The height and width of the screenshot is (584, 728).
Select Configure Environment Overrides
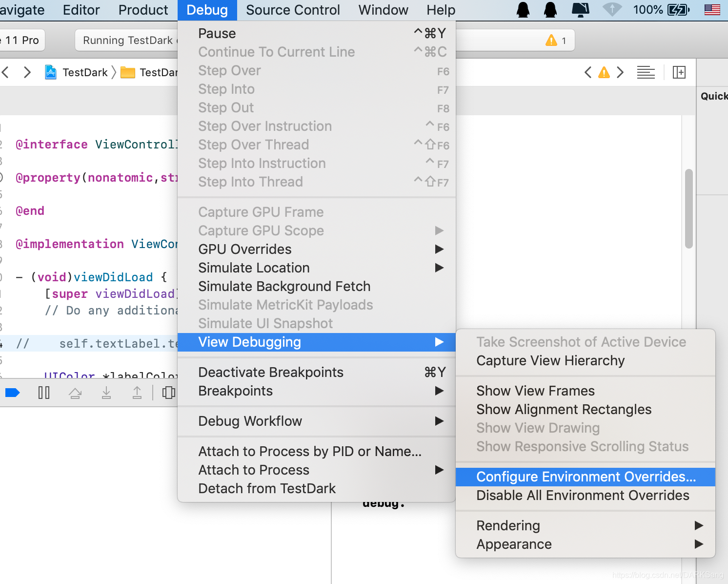click(586, 477)
